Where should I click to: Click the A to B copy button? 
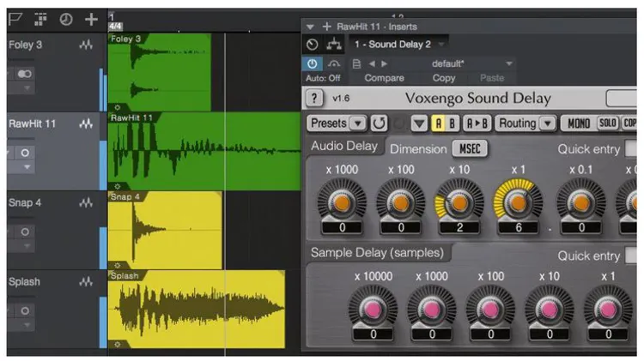tap(477, 123)
